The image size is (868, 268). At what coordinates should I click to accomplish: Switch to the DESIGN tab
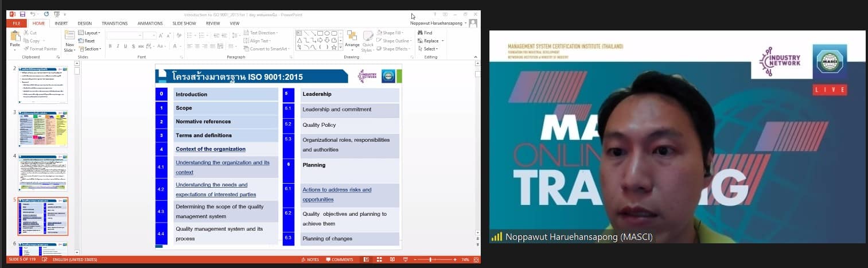[84, 23]
